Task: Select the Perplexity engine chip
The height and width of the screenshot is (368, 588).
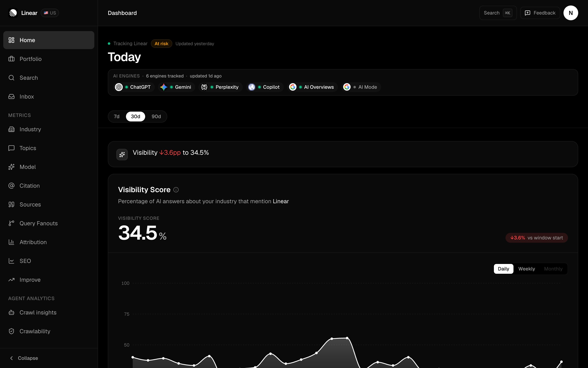Action: point(220,87)
